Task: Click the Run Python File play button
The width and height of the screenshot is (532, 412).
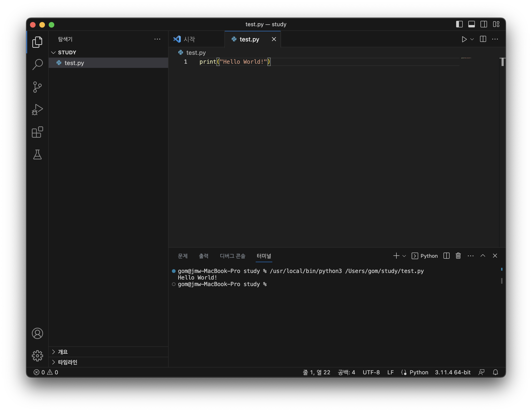Action: [464, 39]
